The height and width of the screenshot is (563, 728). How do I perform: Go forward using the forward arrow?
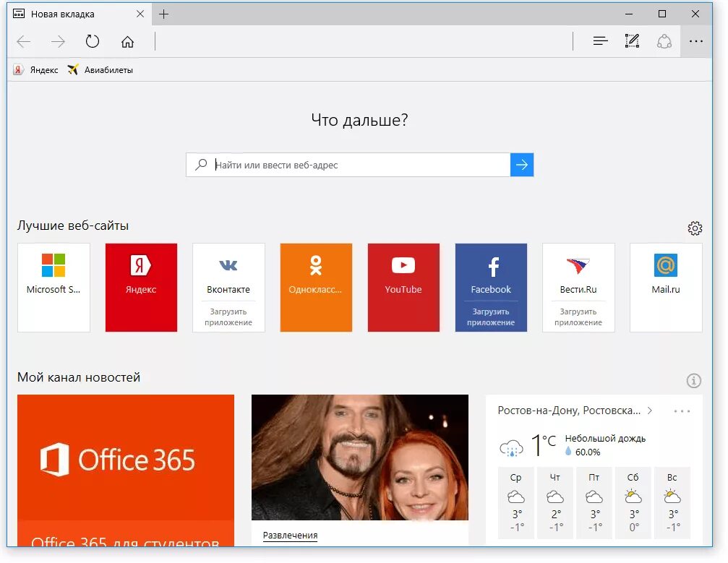click(58, 42)
